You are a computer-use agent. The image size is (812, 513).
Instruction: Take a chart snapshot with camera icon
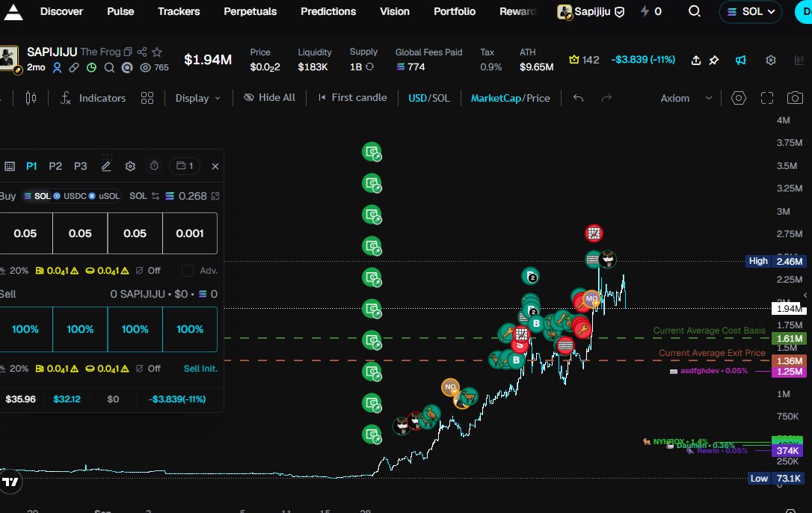(x=795, y=98)
